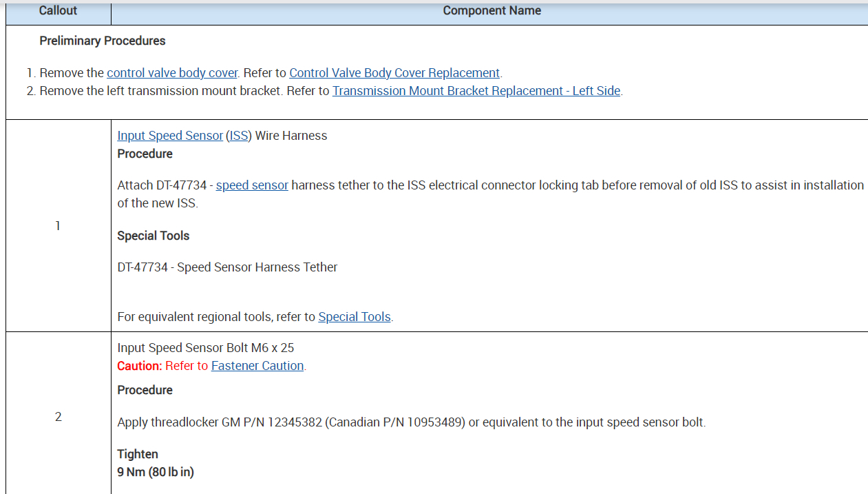This screenshot has height=494, width=868.
Task: Open the Fastener Caution link
Action: point(257,366)
